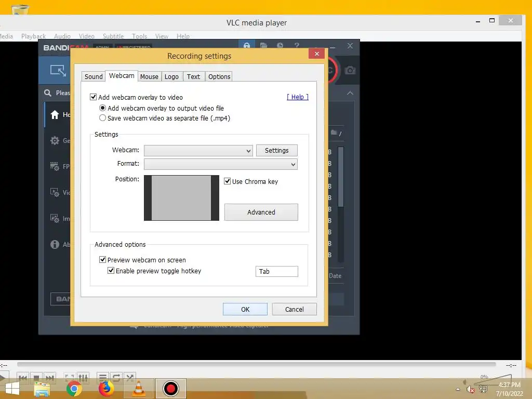Click the Bandicam question mark help icon
Screen dimensions: 532x399
coord(297,45)
